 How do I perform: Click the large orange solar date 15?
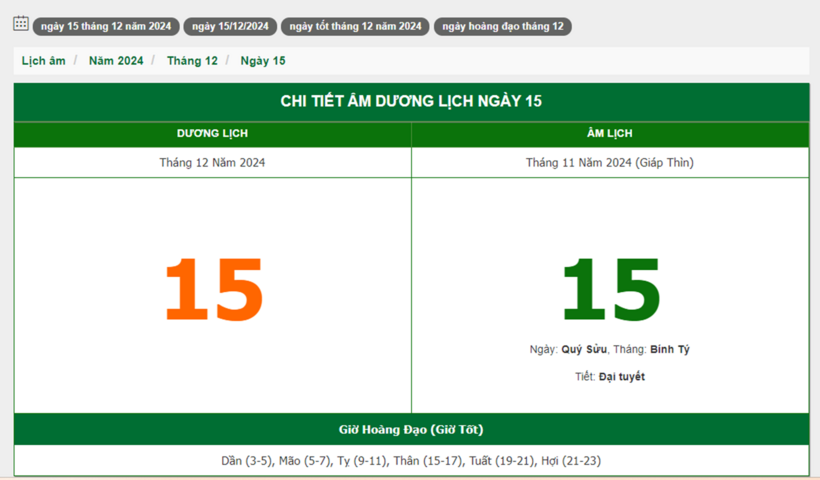coord(213,290)
